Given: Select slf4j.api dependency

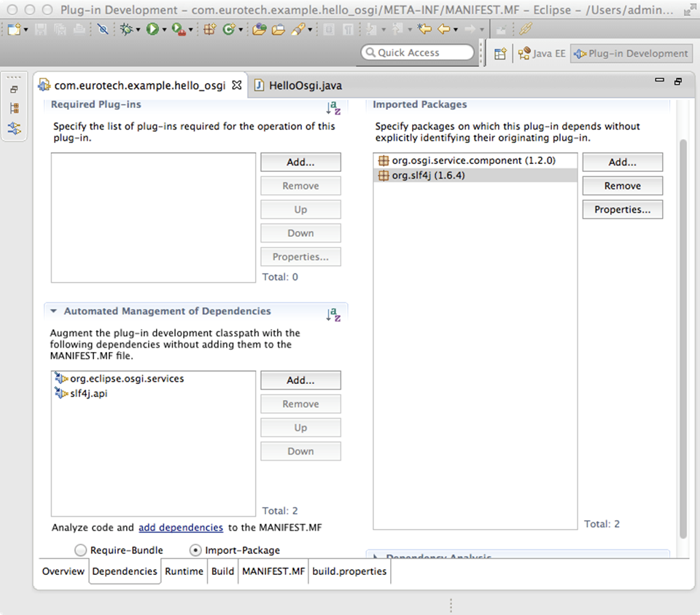Looking at the screenshot, I should tap(153, 393).
